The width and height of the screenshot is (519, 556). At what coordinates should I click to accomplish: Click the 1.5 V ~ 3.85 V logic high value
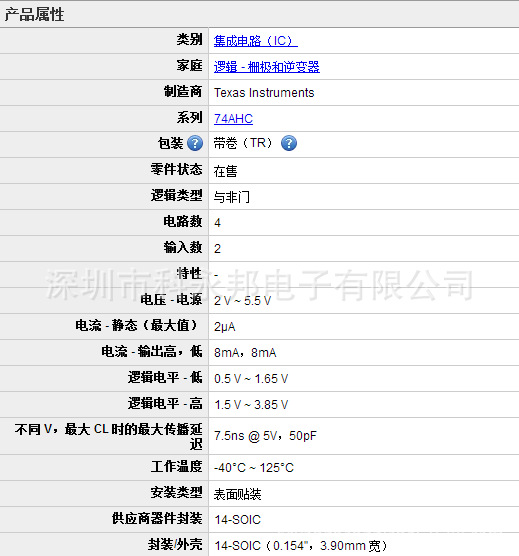pos(251,405)
